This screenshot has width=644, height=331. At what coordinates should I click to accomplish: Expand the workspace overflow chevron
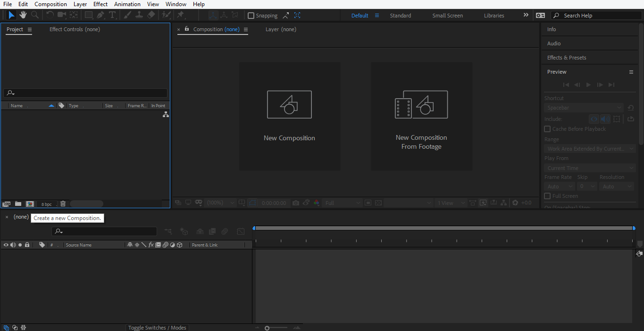click(526, 15)
